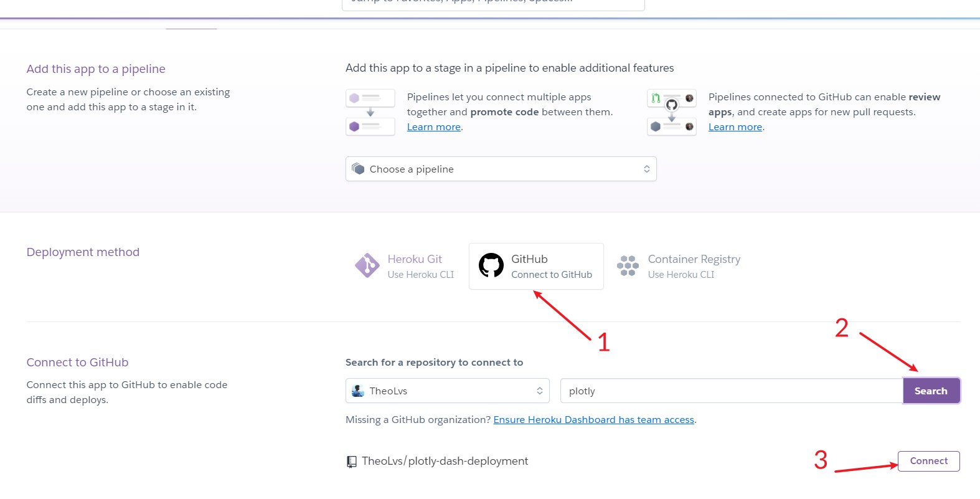Viewport: 980px width, 499px height.
Task: Click the Add this app to a pipeline heading
Action: 96,69
